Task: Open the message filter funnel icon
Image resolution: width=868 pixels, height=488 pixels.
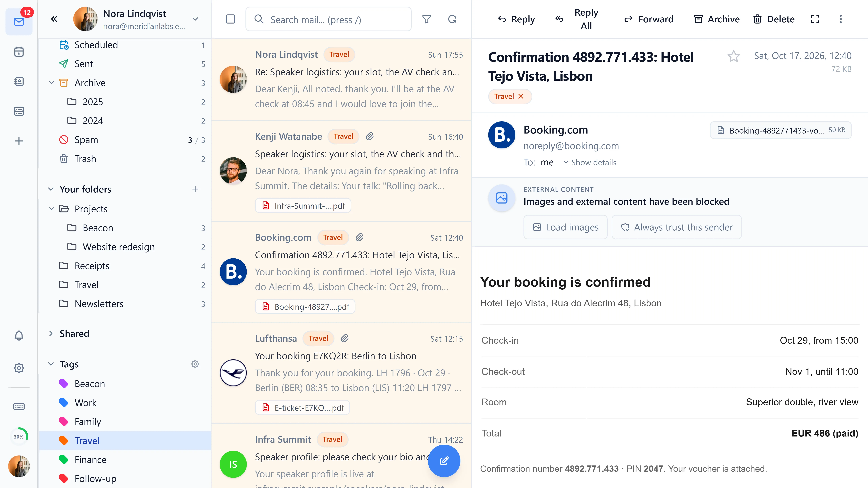Action: [427, 19]
